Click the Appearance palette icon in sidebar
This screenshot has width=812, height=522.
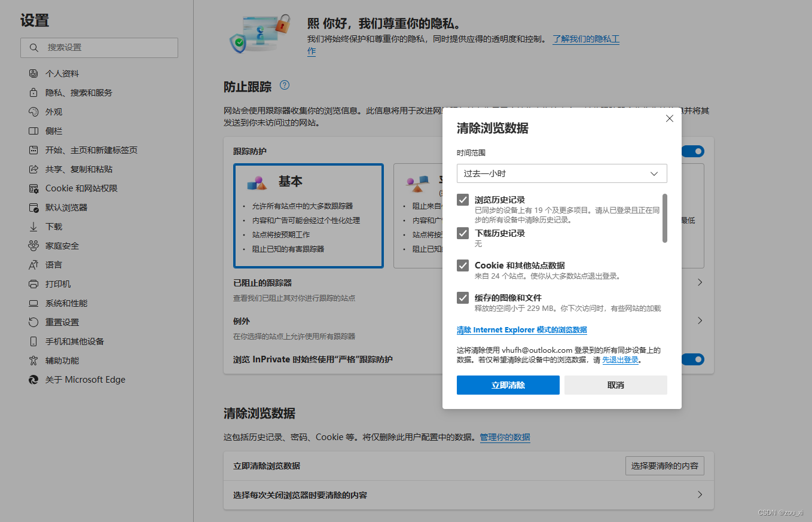pos(33,112)
